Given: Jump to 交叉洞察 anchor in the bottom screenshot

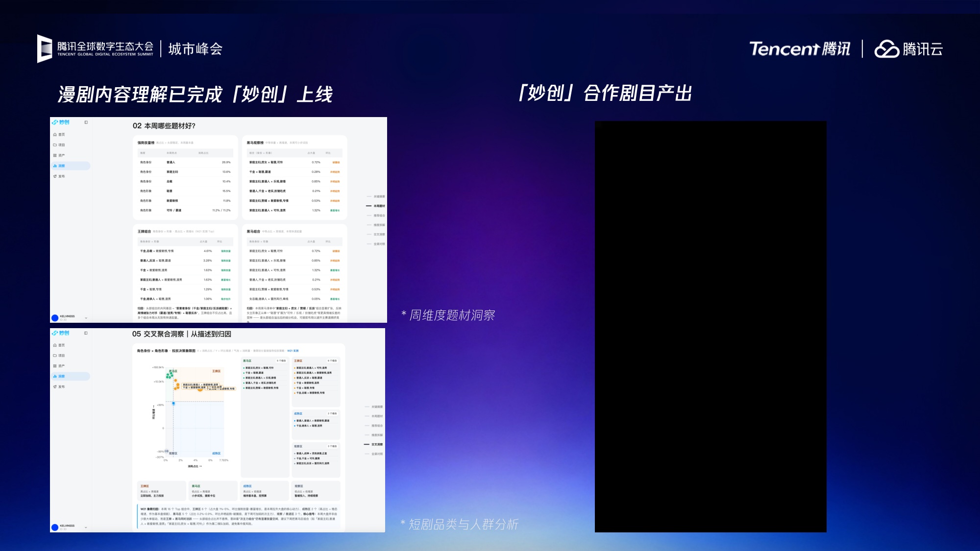Looking at the screenshot, I should (x=374, y=445).
